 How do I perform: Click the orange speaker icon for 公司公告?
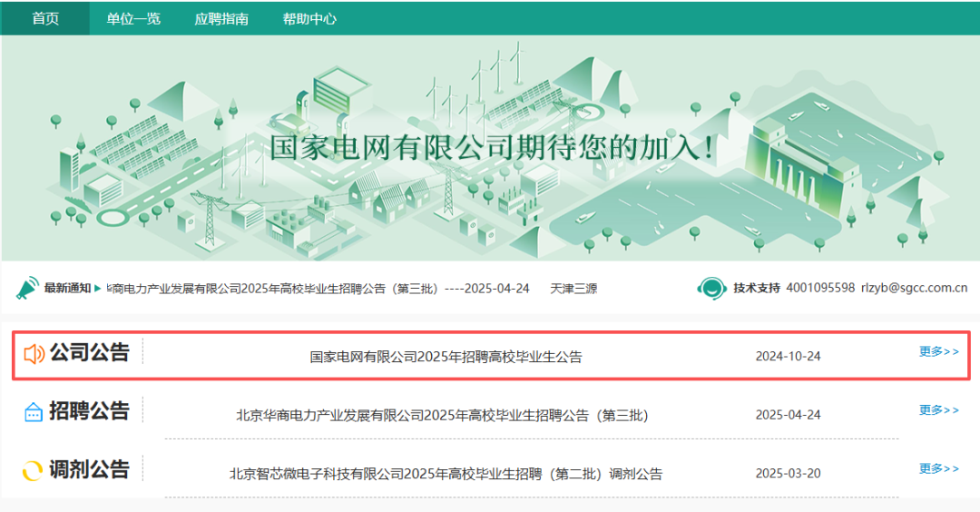34,353
